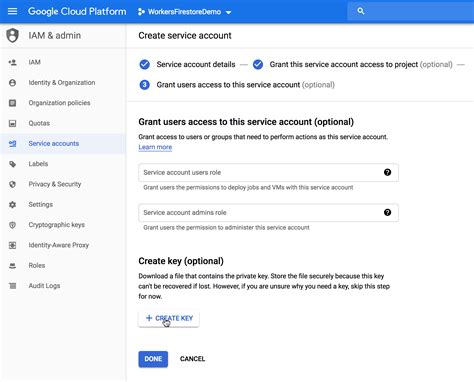Click the Create key (optional) heading
This screenshot has width=474, height=382.
pyautogui.click(x=181, y=261)
